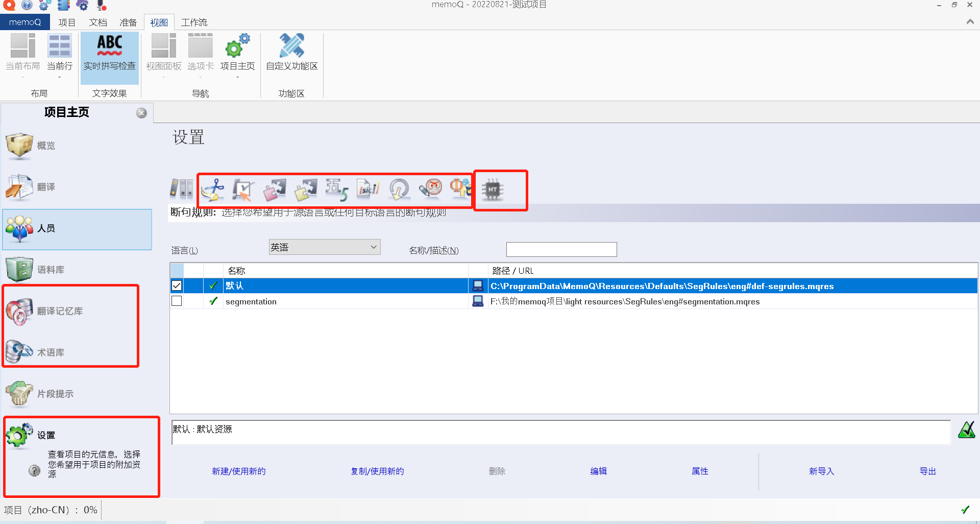Select the Φ font settings icon
This screenshot has width=980, height=524.
pos(460,188)
